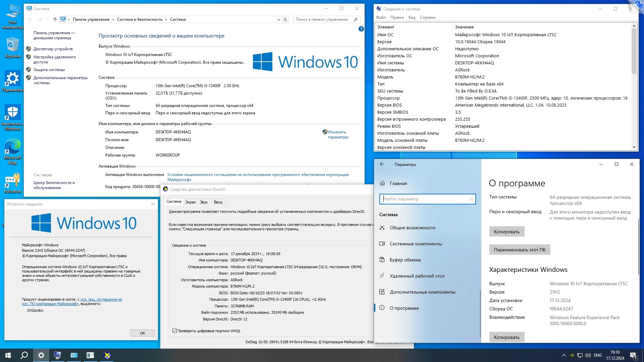Toggle WHQL digital signatures checkbox

pyautogui.click(x=174, y=331)
